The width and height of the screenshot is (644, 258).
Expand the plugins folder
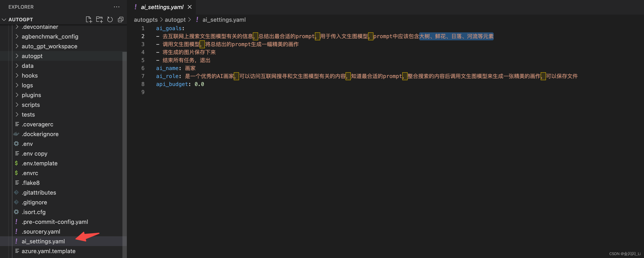[31, 95]
